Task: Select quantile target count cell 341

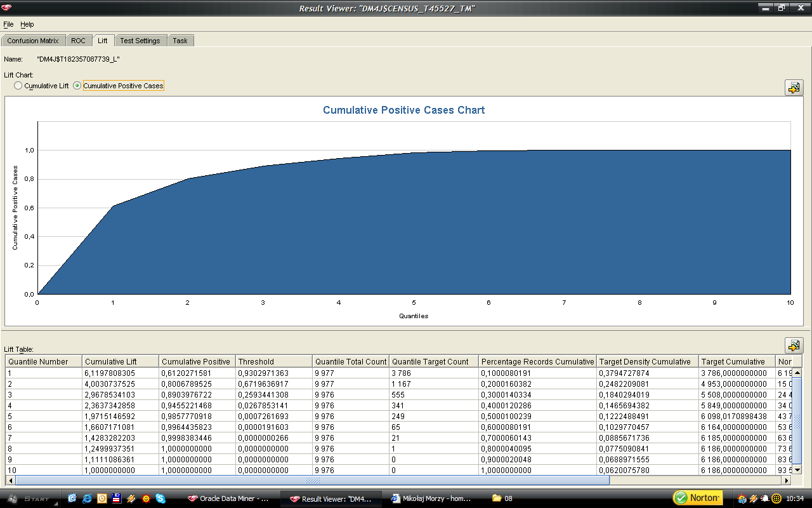Action: point(433,406)
